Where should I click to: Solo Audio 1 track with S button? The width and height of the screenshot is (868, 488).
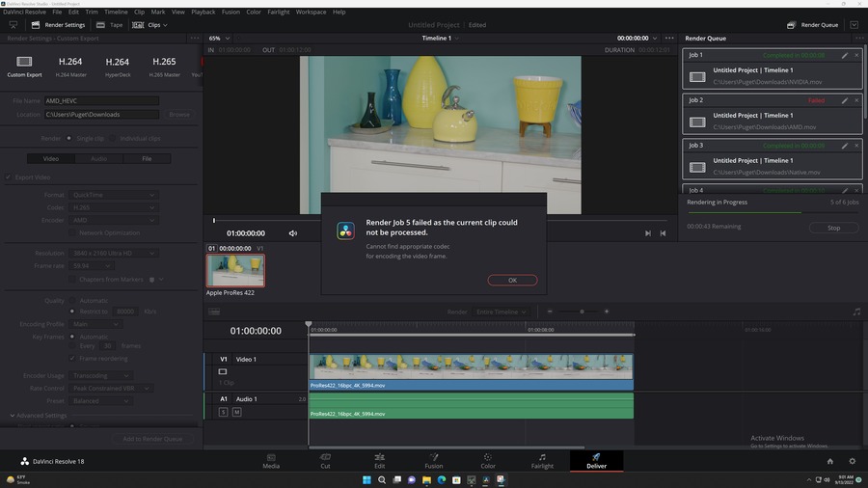(x=223, y=412)
